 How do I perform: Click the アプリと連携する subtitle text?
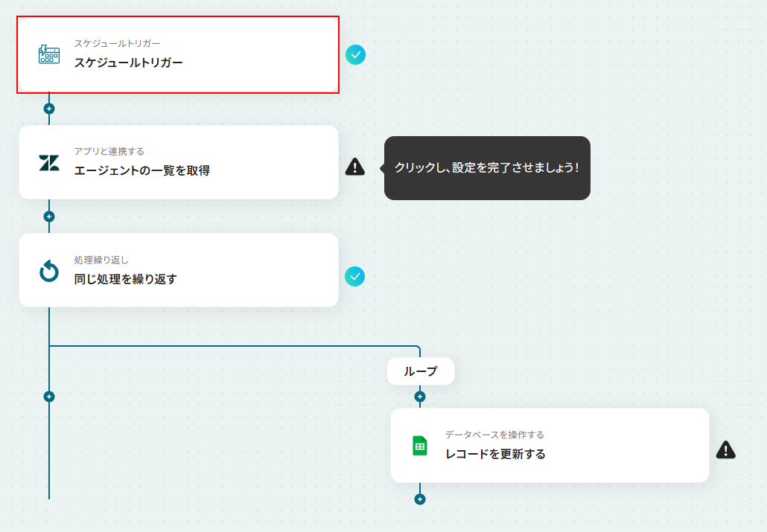(x=109, y=152)
